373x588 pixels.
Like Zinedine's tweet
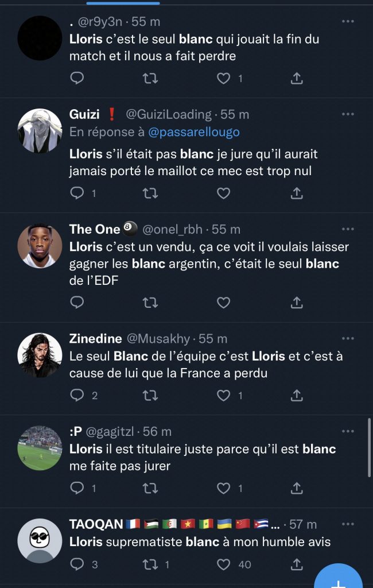(223, 395)
